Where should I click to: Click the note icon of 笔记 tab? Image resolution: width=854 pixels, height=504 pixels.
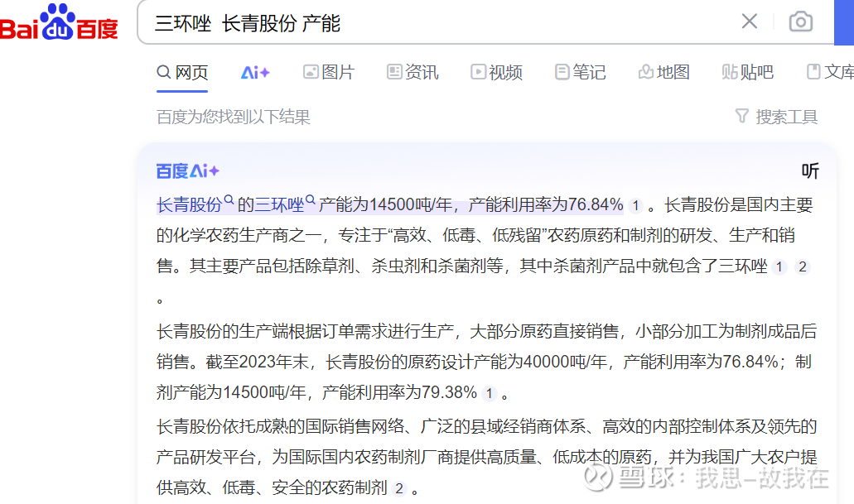coord(562,72)
